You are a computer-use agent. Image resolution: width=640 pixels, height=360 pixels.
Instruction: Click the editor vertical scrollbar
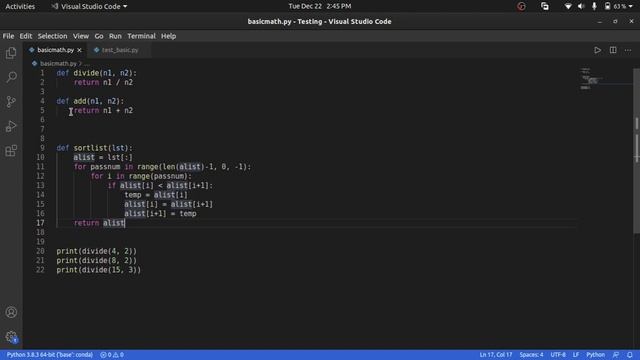click(636, 151)
